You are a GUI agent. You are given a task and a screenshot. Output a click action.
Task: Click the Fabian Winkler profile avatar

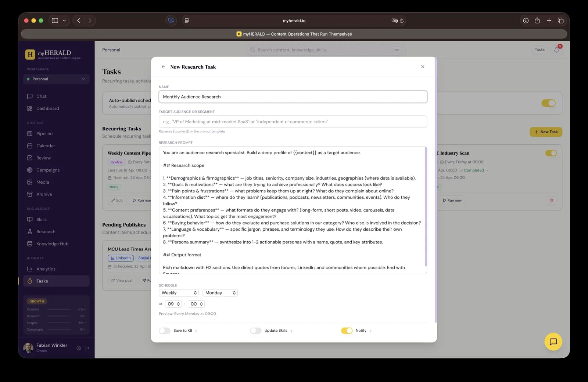28,347
